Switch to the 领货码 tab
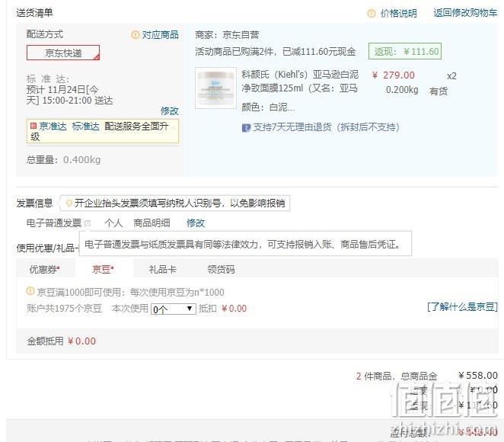Viewport: 504px width, 442px height. pyautogui.click(x=221, y=269)
